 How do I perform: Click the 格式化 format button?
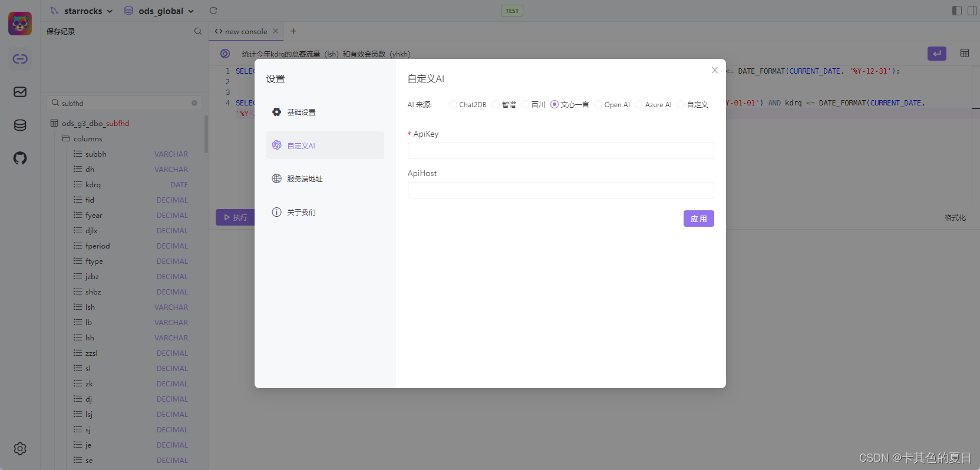point(955,217)
